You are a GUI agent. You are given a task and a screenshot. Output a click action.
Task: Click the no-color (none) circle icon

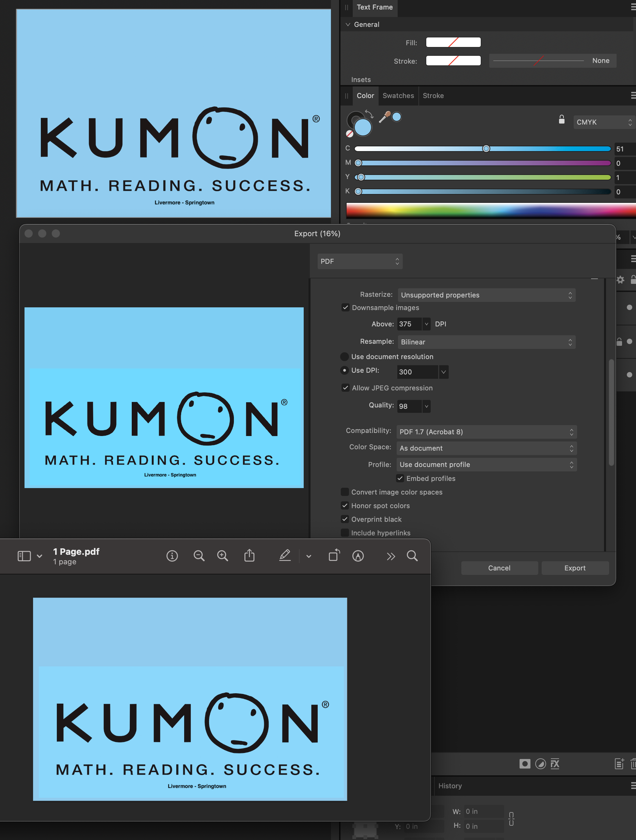[350, 134]
